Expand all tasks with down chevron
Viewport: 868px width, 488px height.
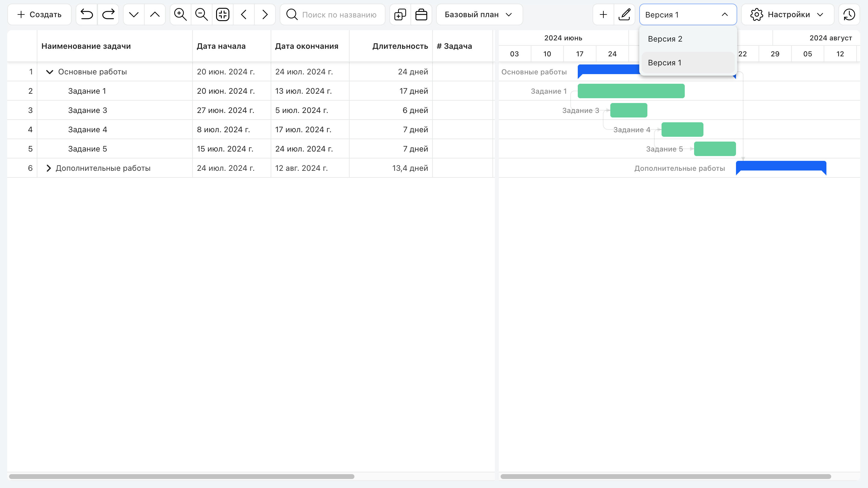134,14
